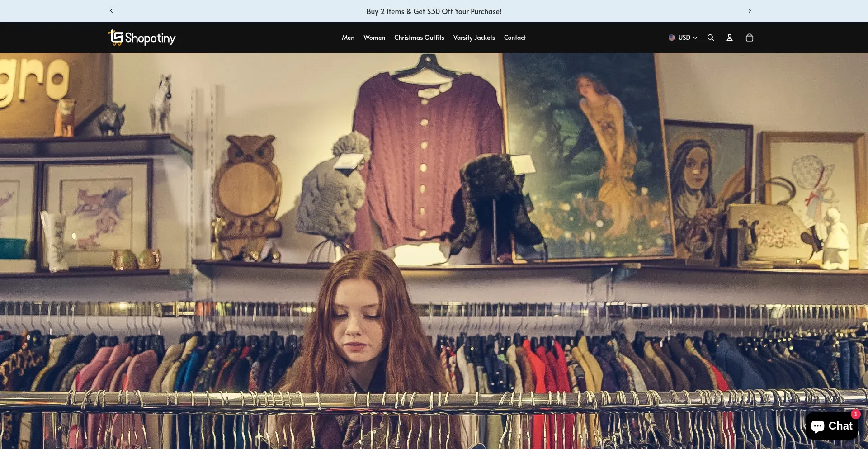Show next announcement with right arrow
Screen dimensions: 868x449
749,11
